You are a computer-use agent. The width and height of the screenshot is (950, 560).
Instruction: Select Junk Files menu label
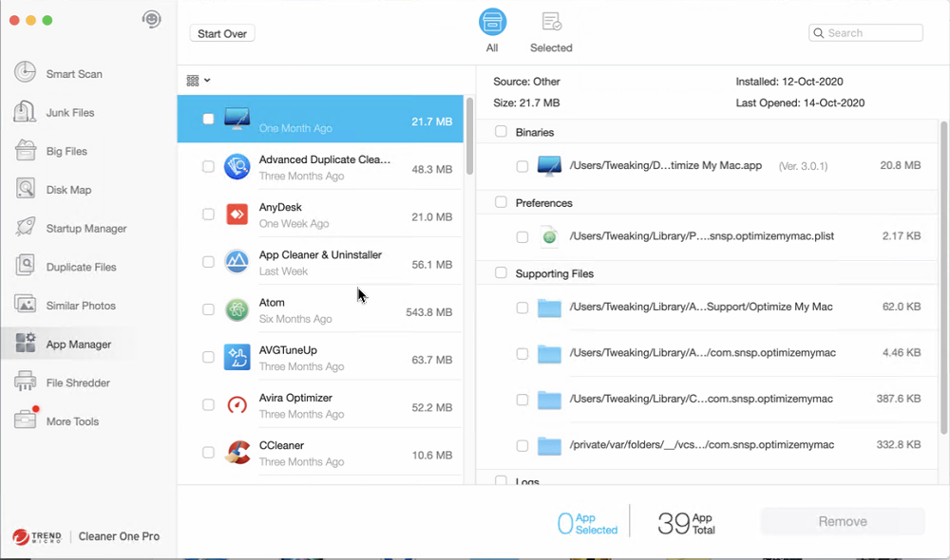(x=70, y=113)
